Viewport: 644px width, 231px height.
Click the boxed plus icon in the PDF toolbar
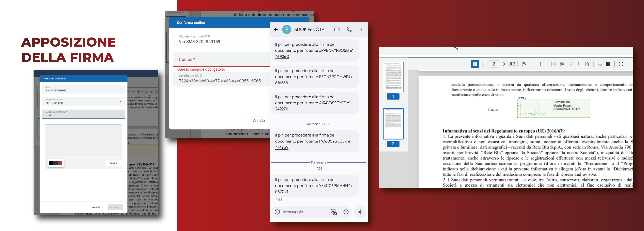tap(553, 64)
